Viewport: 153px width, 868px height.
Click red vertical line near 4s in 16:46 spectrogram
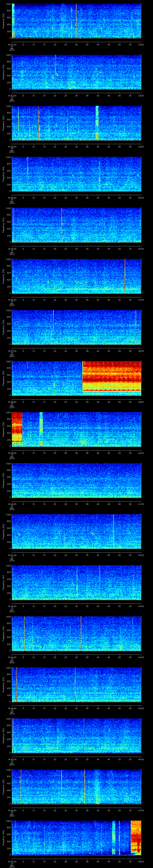pyautogui.click(x=21, y=787)
